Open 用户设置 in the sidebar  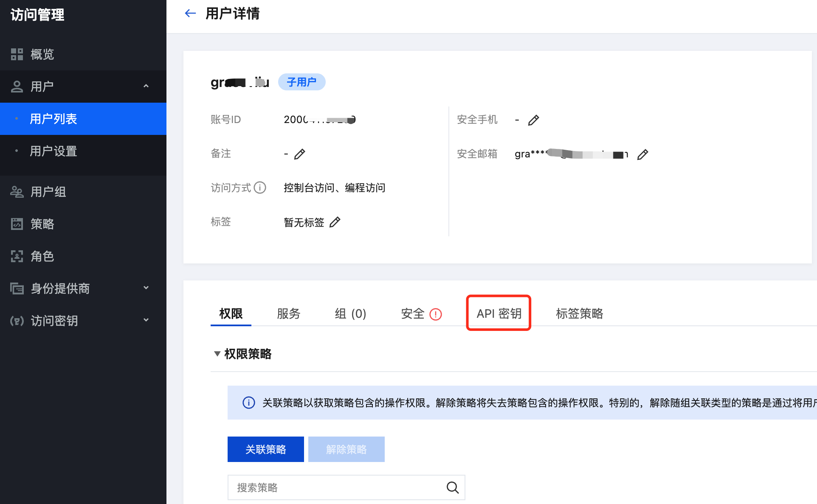coord(53,151)
